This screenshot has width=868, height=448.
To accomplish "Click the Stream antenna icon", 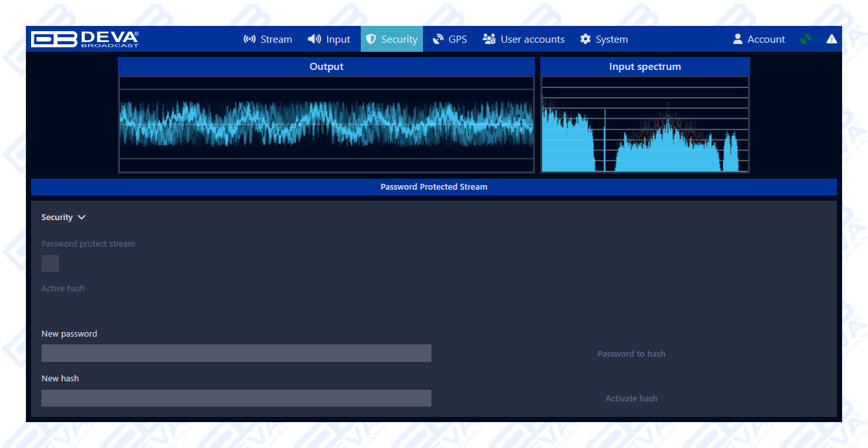I will click(249, 39).
